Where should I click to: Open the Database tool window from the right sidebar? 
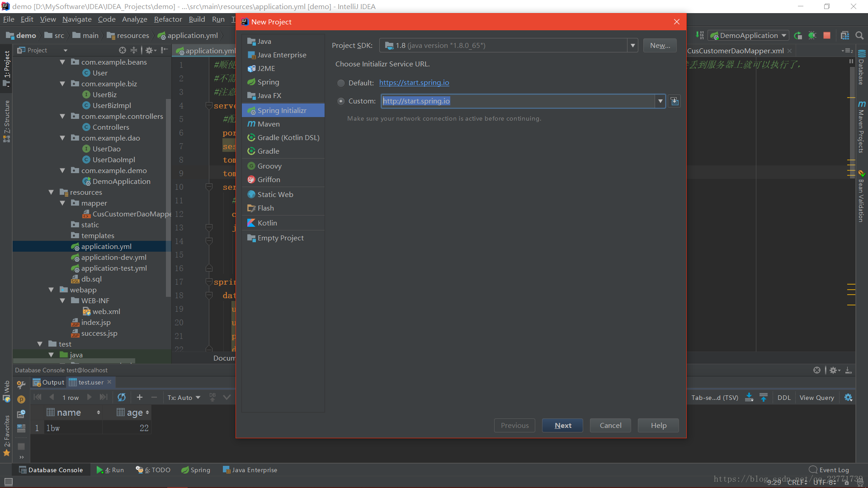click(x=861, y=67)
